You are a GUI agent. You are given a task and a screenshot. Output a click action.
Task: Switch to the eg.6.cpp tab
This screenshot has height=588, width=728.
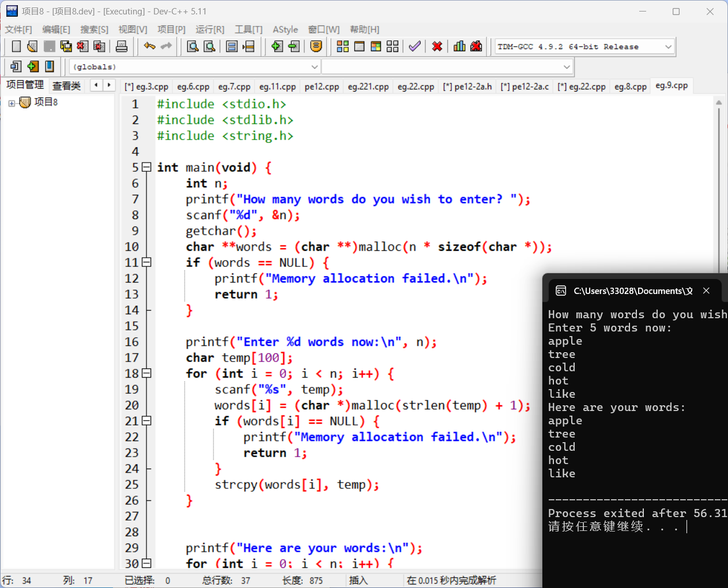[193, 86]
